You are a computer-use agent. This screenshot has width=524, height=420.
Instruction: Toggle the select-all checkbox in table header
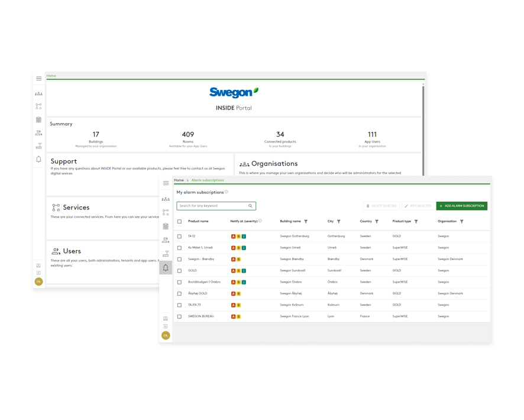pos(179,221)
